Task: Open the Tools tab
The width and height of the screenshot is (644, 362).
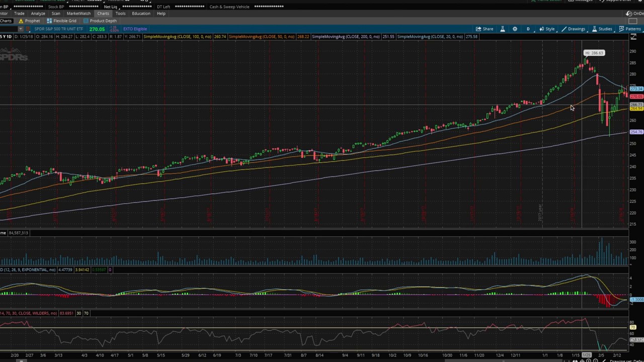Action: (x=120, y=14)
